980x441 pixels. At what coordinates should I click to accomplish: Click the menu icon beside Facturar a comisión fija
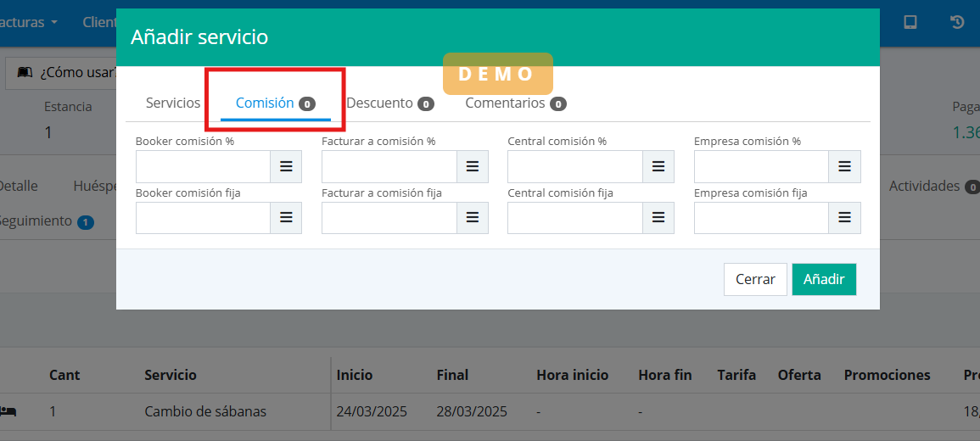pyautogui.click(x=473, y=218)
